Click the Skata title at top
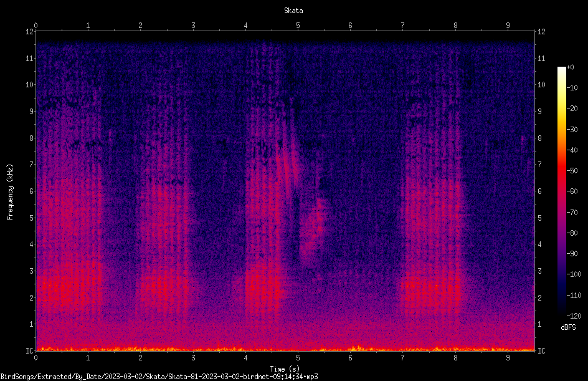This screenshot has height=381, width=588. 293,11
